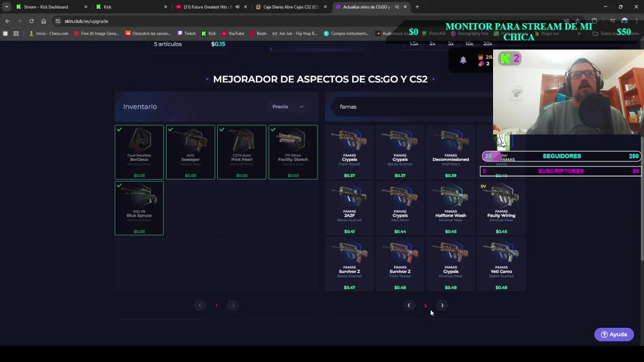644x362 pixels.
Task: Open the apps grid bookmark icon
Action: click(x=16, y=34)
